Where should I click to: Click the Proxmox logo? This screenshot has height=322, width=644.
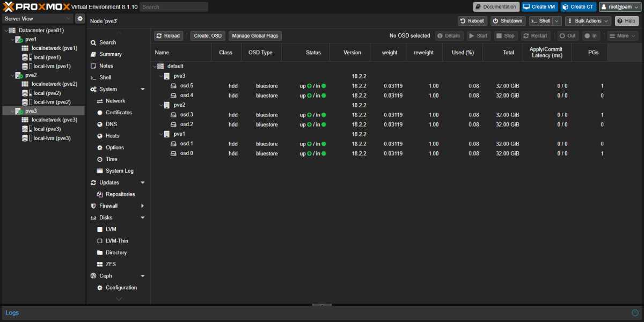36,6
